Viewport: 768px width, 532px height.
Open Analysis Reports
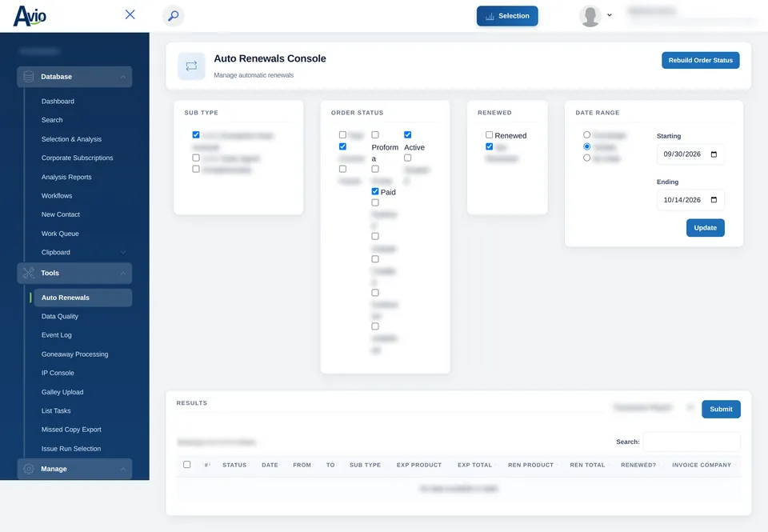click(x=66, y=177)
